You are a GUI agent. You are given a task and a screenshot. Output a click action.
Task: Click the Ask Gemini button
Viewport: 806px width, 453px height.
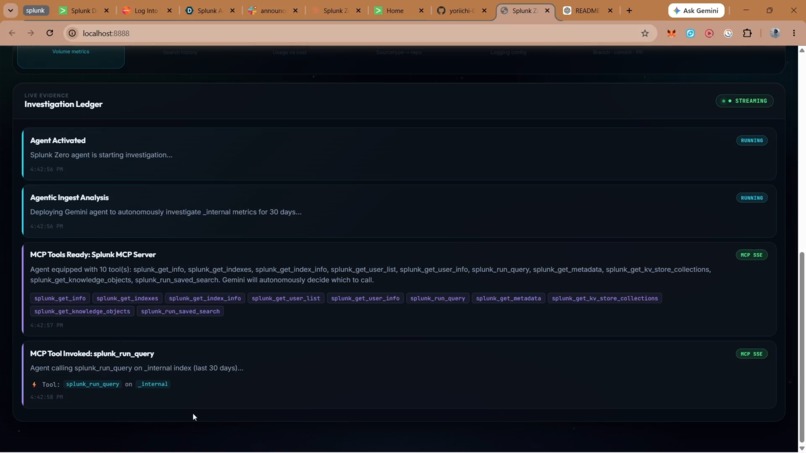(x=696, y=10)
